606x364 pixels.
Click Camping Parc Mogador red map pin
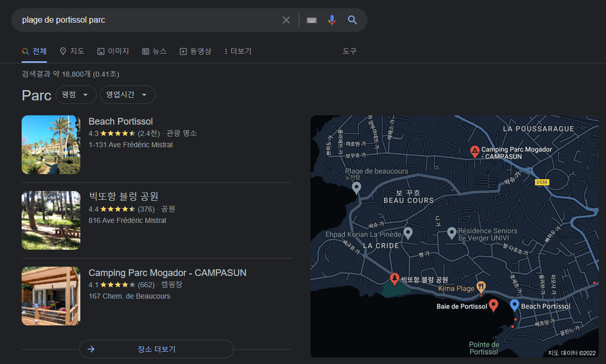pos(475,151)
